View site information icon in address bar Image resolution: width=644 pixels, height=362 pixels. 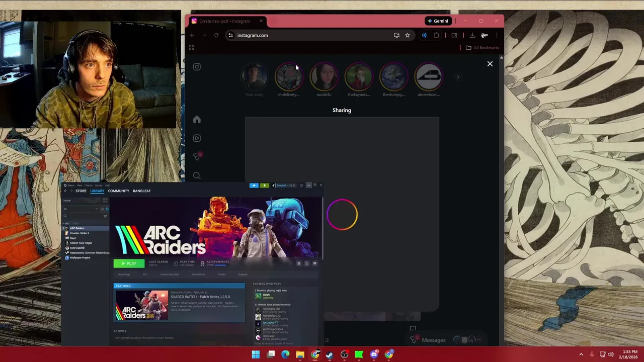pyautogui.click(x=230, y=35)
